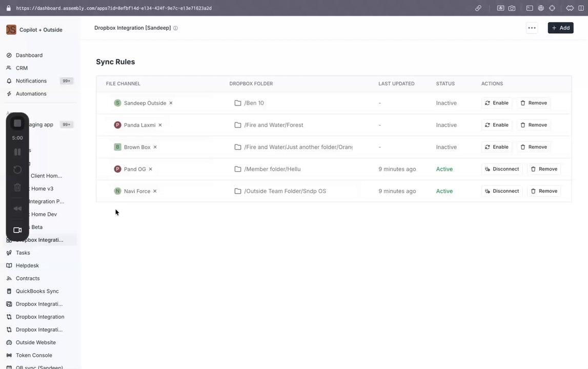The image size is (588, 369).
Task: Click the browser camera screenshot icon
Action: (x=512, y=8)
